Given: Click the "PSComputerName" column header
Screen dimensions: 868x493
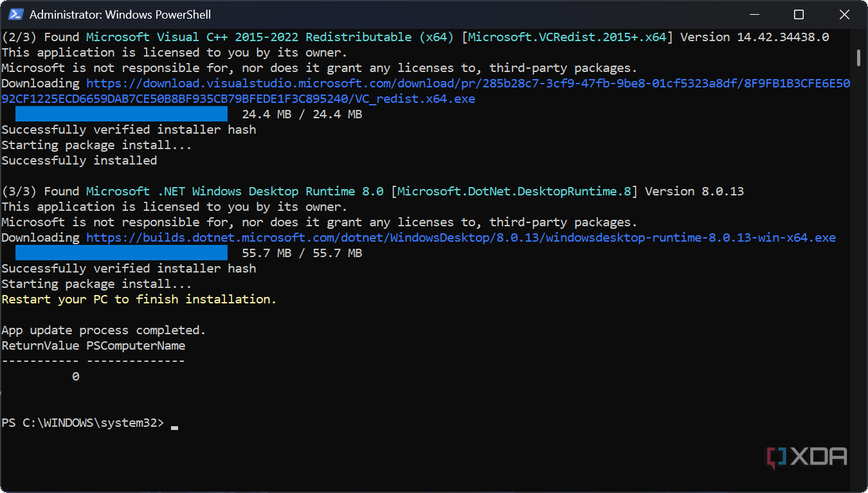Looking at the screenshot, I should [136, 345].
